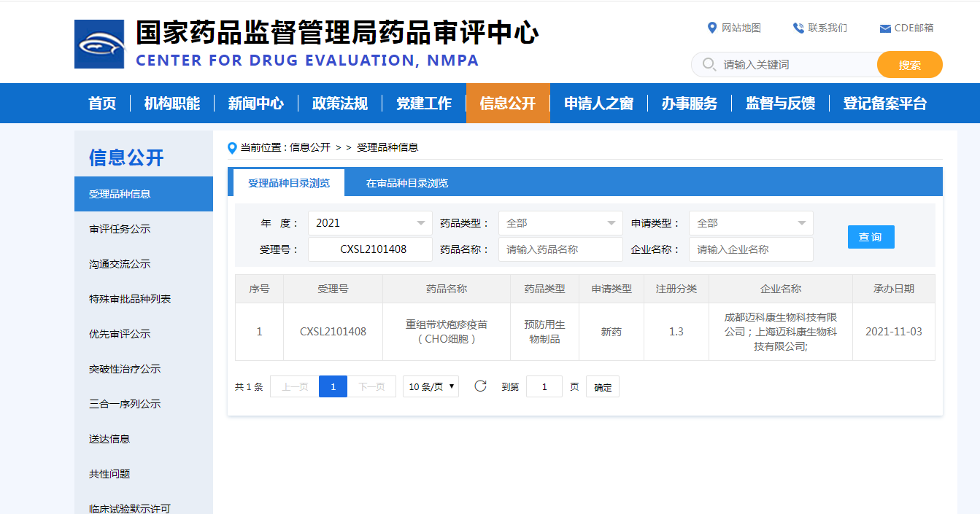This screenshot has width=980, height=514.
Task: Click the magnifier icon in search box
Action: 709,65
